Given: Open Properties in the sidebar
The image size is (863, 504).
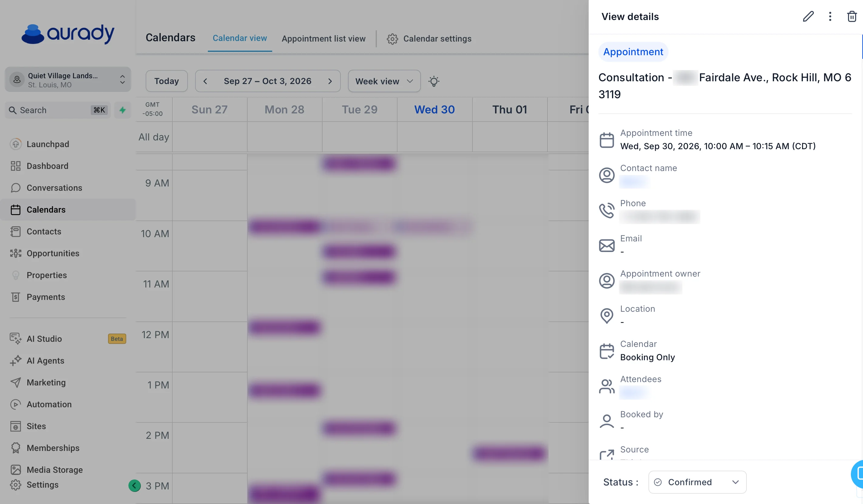Looking at the screenshot, I should pyautogui.click(x=68, y=275).
